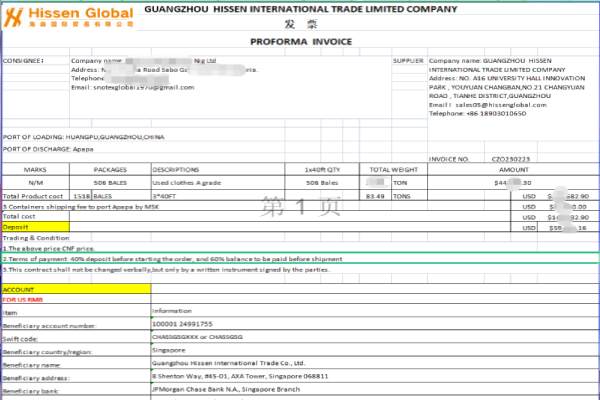Select USD in Total Product cost row
This screenshot has width=600, height=400.
(529, 196)
